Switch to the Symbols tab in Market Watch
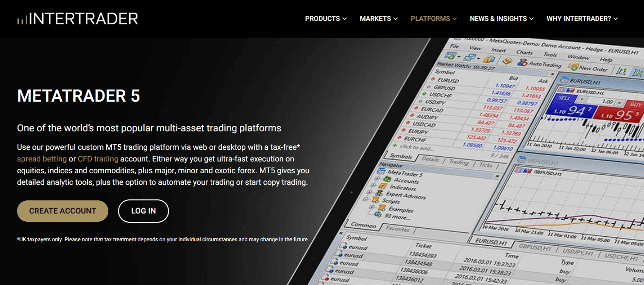Screen dimensions: 644x285 401,156
